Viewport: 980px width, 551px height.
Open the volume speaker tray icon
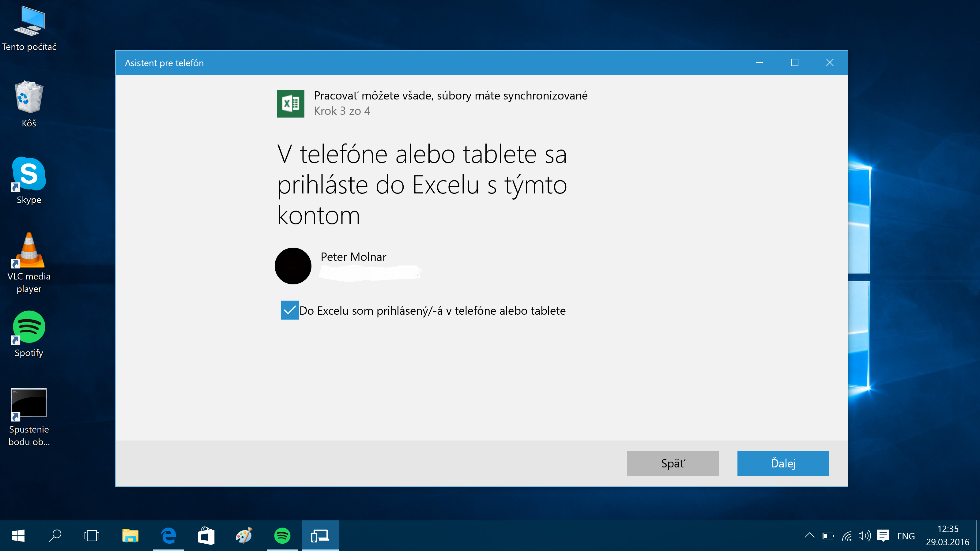click(x=864, y=536)
